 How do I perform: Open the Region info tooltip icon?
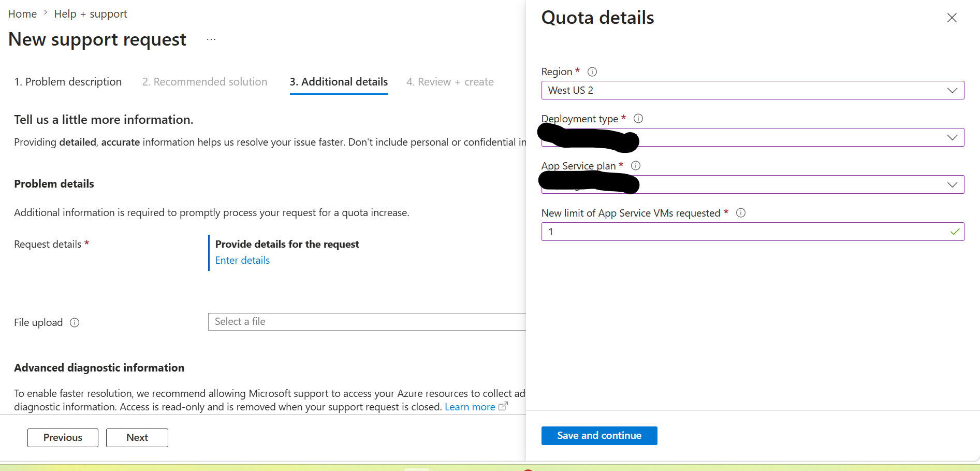[x=592, y=72]
